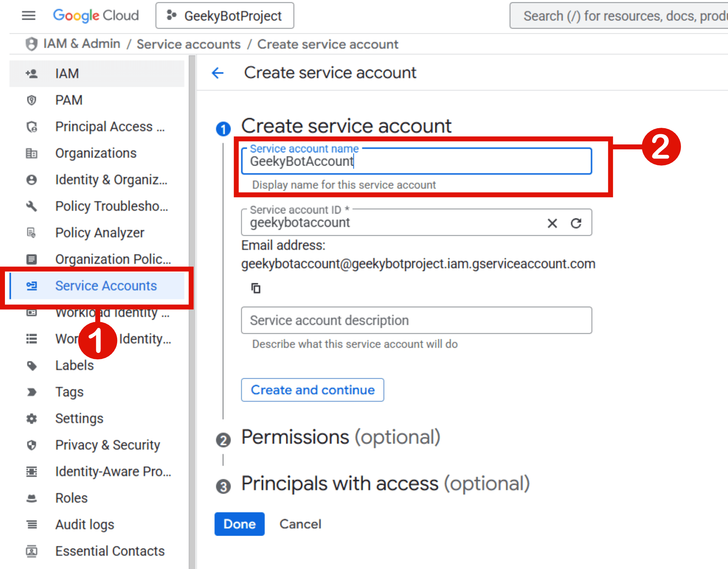Select the service account email address text
This screenshot has height=569, width=728.
[x=418, y=263]
